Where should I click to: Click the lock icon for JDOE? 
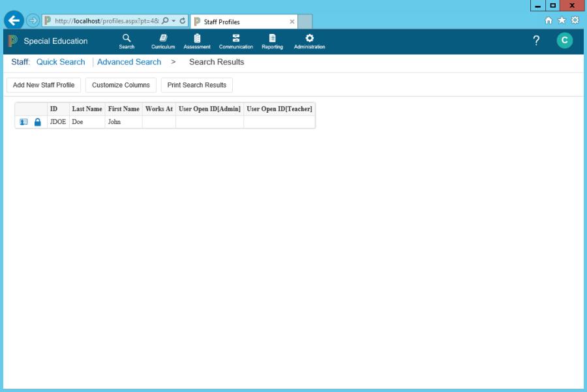click(37, 122)
